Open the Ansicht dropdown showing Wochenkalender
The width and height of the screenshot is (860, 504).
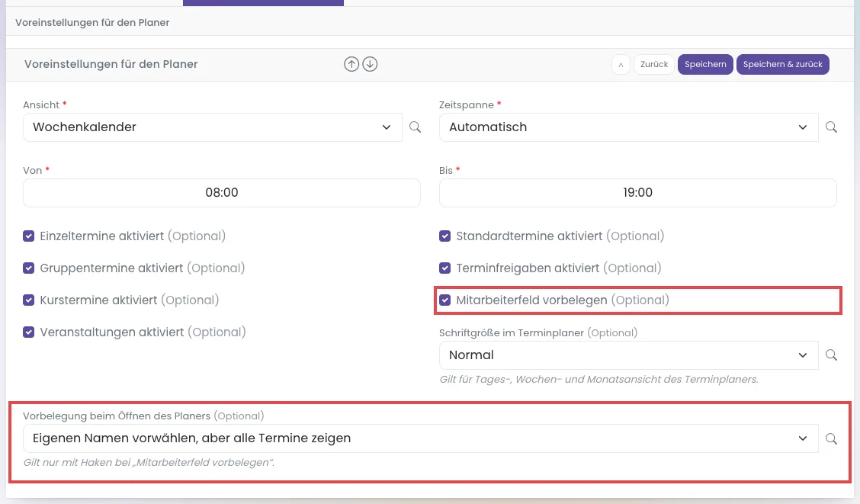(x=212, y=127)
